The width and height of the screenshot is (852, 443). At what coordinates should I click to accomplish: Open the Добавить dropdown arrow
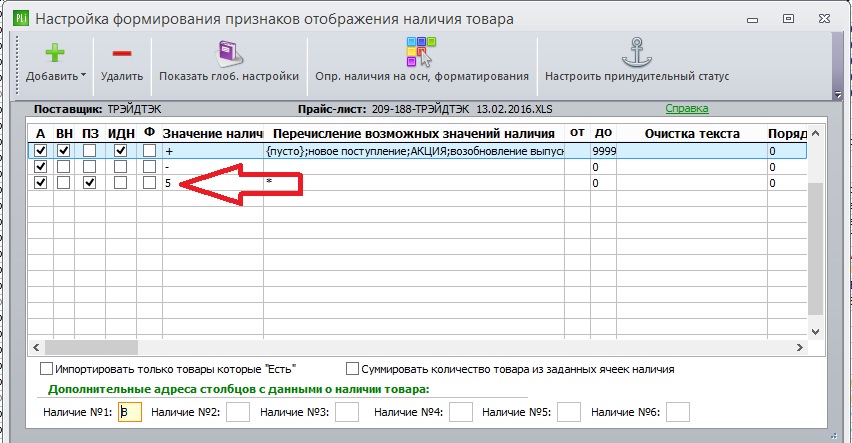(x=83, y=76)
